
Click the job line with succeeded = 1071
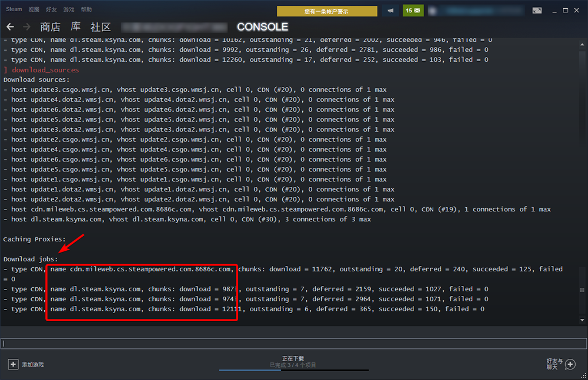[x=246, y=299]
